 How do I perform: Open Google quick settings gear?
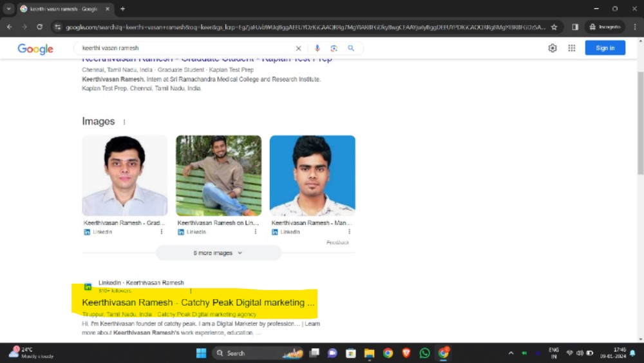[x=553, y=48]
